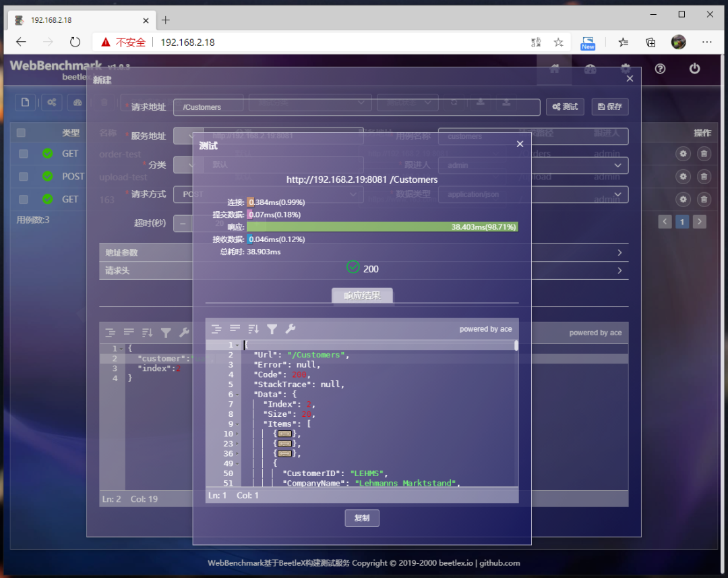This screenshot has height=578, width=728.
Task: Select the 响应结果 tab
Action: point(362,295)
